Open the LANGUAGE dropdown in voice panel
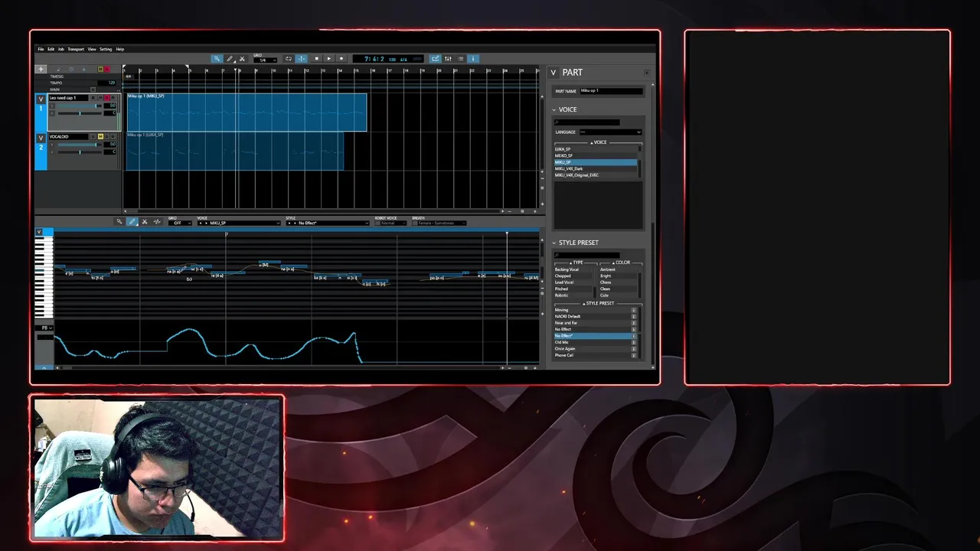 click(610, 132)
